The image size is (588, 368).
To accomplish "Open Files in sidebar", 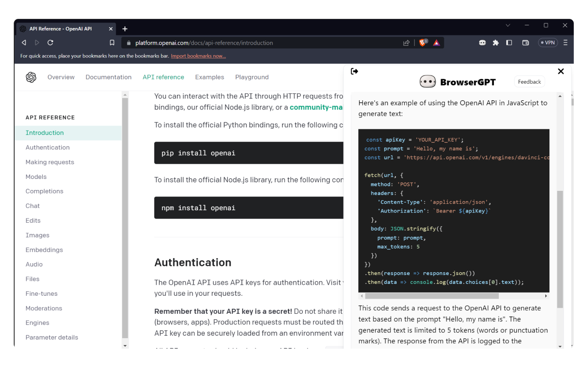I will [x=33, y=279].
